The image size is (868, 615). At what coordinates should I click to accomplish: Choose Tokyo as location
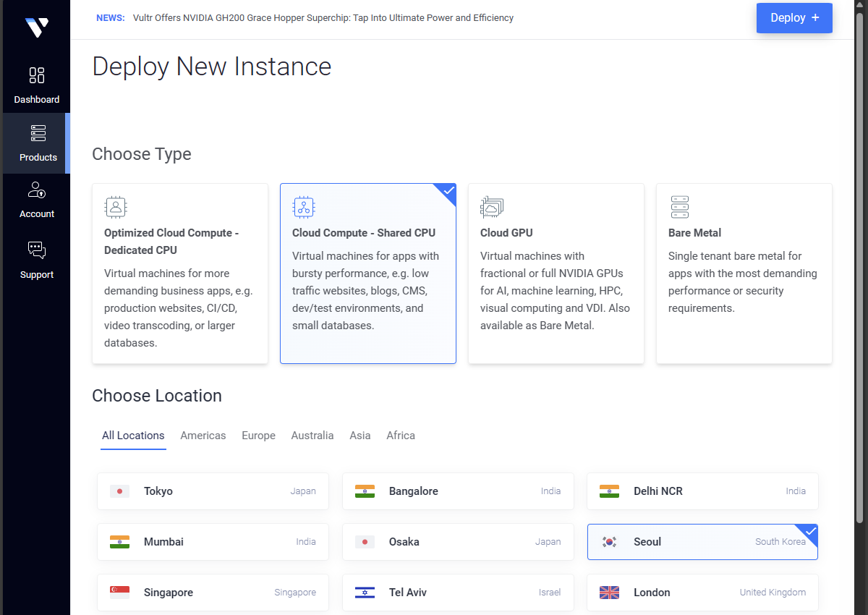pos(213,491)
